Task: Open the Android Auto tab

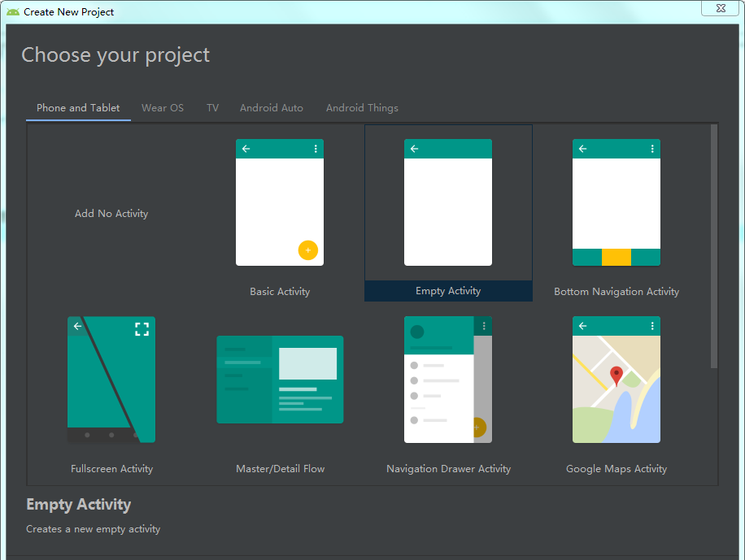Action: click(x=272, y=108)
